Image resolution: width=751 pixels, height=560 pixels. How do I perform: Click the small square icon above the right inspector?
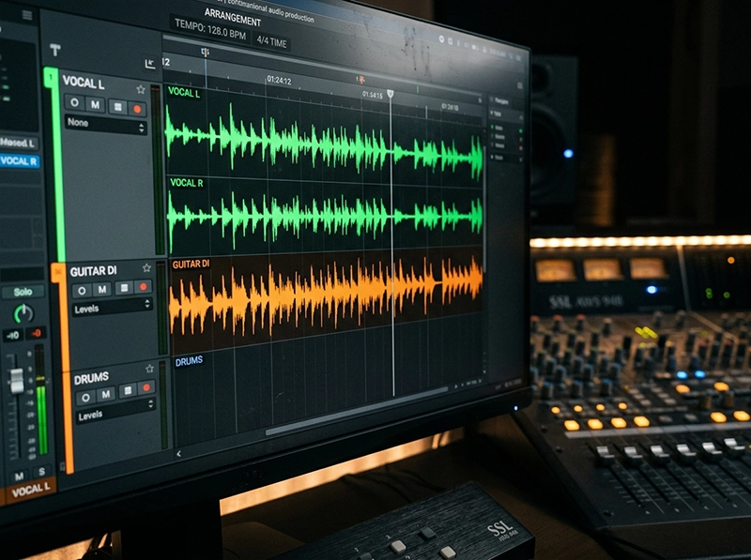coord(520,86)
